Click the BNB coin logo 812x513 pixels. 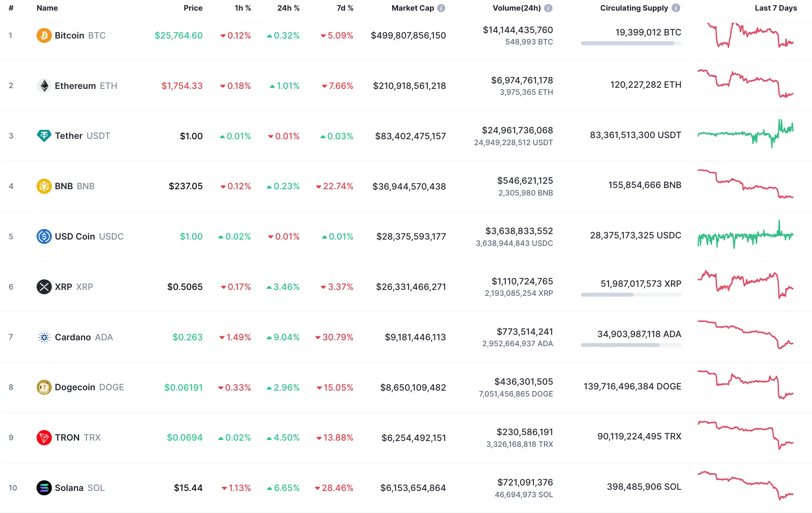click(44, 186)
